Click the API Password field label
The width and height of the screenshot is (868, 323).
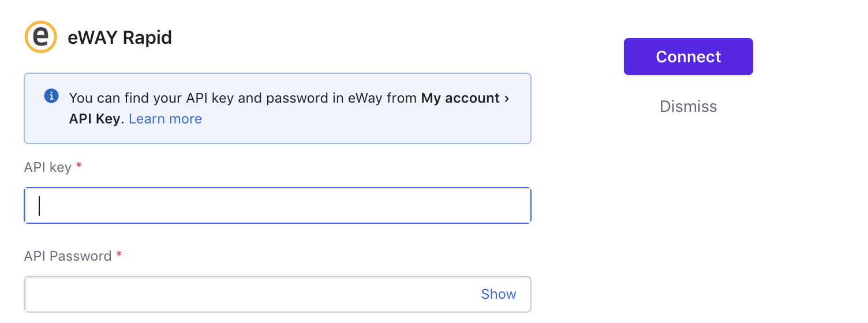[x=68, y=256]
